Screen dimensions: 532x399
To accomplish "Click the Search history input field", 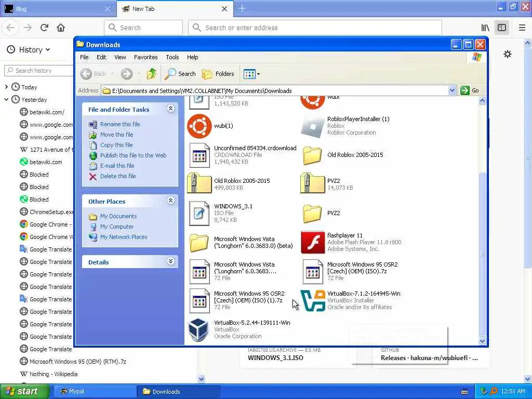I will (x=38, y=71).
